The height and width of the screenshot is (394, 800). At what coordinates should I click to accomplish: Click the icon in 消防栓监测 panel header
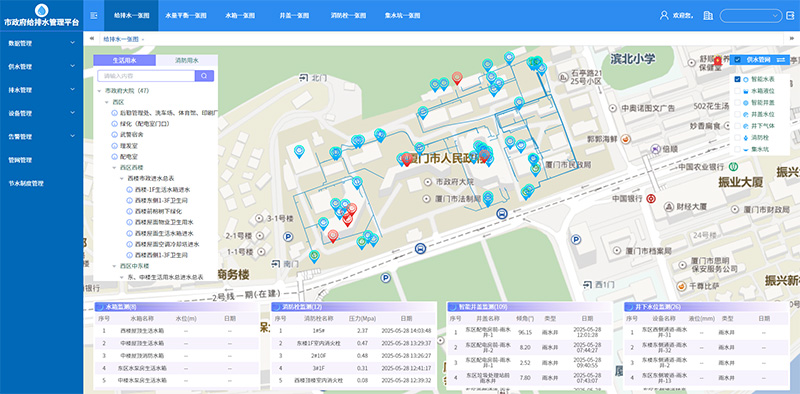[x=278, y=307]
